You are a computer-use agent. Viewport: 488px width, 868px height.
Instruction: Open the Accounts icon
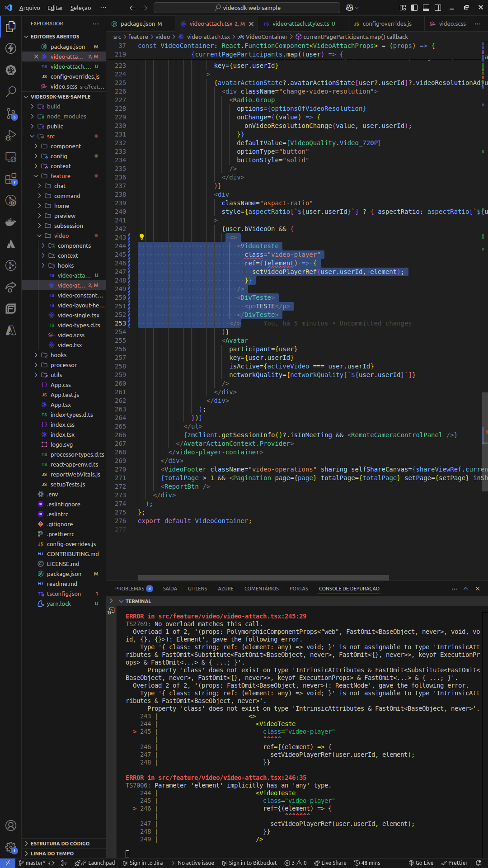11,826
